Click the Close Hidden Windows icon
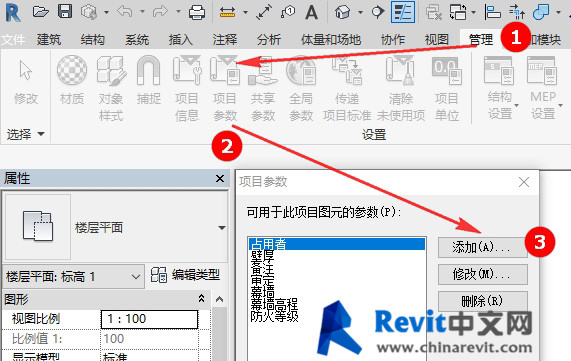 (x=434, y=12)
